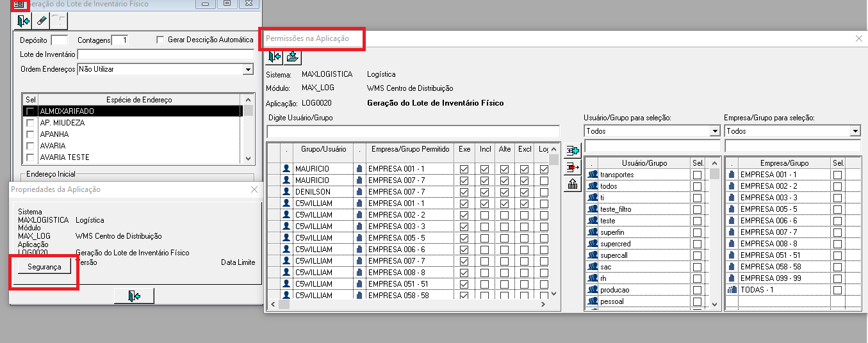Click building icon beside EMPRESA 003 - 3 in right list
Screen dimensions: 868x343
pyautogui.click(x=732, y=198)
